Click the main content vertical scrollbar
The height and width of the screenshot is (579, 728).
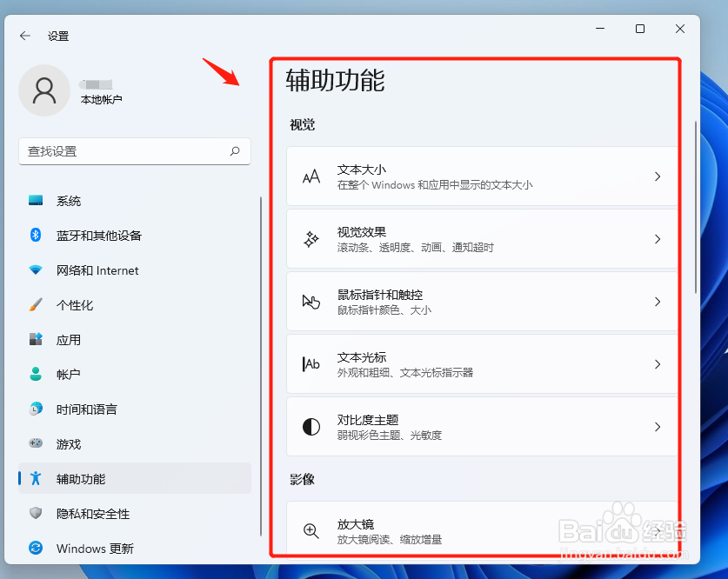coord(696,207)
